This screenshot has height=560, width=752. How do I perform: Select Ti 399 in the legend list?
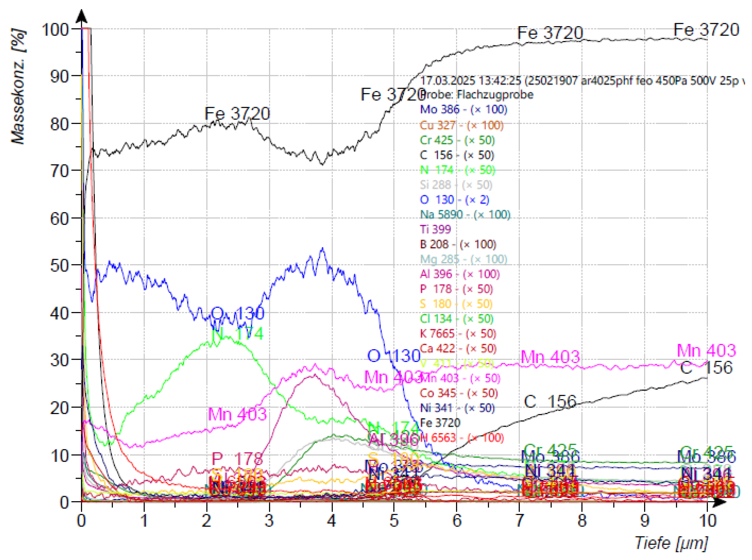point(435,229)
